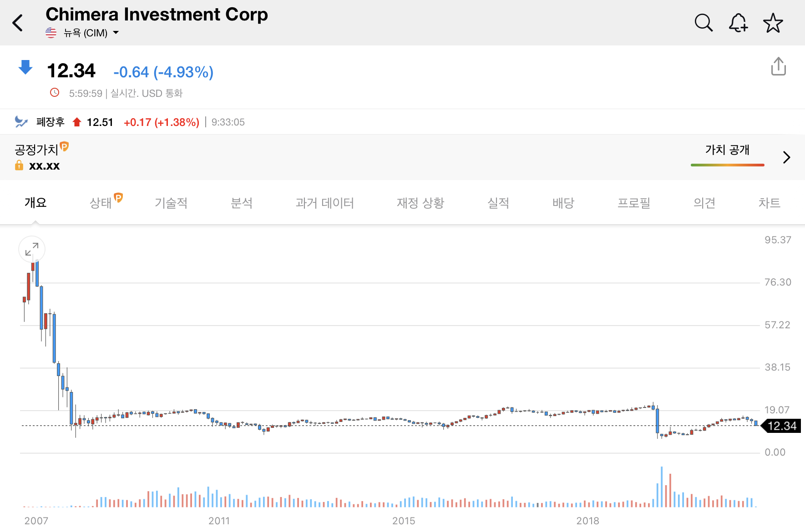Tap the US flag icon
The width and height of the screenshot is (805, 532).
pos(51,33)
